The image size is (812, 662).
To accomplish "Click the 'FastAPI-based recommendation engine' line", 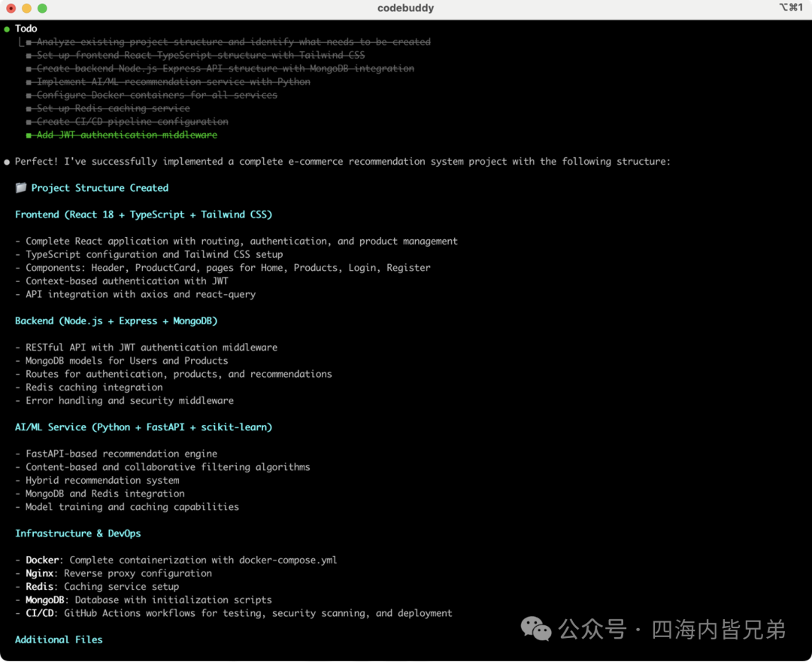I will pos(116,454).
